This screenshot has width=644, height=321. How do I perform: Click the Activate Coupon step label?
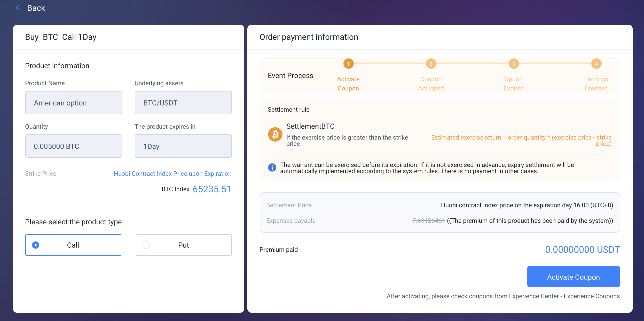click(348, 84)
